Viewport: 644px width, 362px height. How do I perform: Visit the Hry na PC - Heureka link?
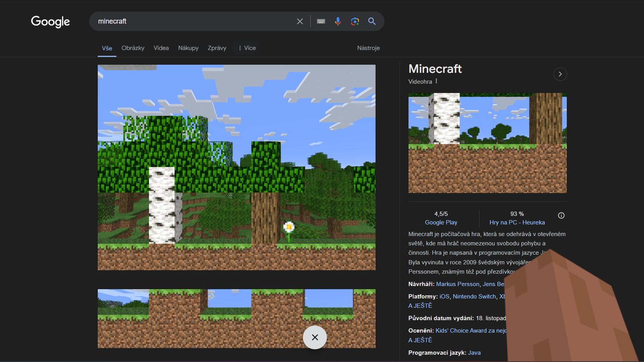click(518, 222)
